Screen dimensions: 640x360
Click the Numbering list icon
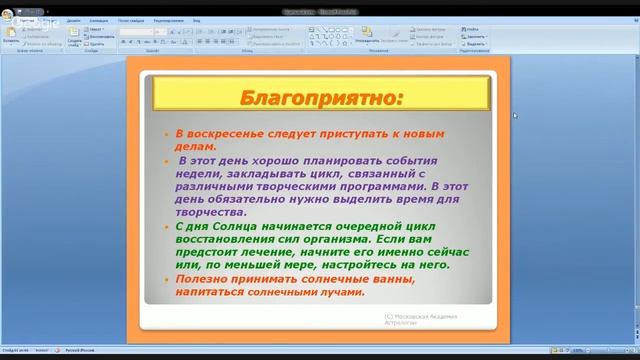click(211, 32)
